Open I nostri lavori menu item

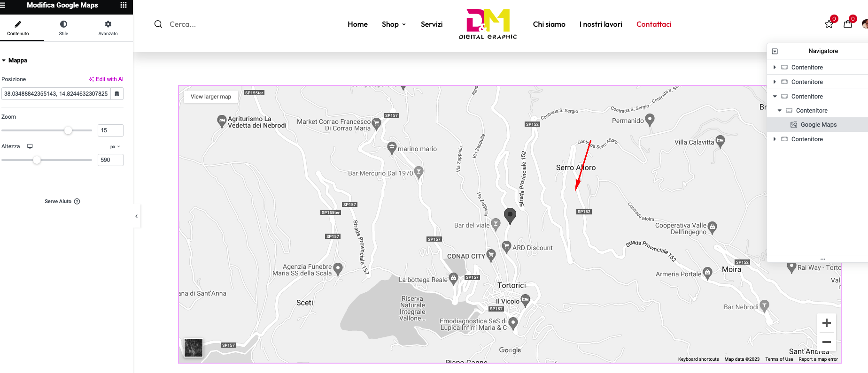(601, 24)
